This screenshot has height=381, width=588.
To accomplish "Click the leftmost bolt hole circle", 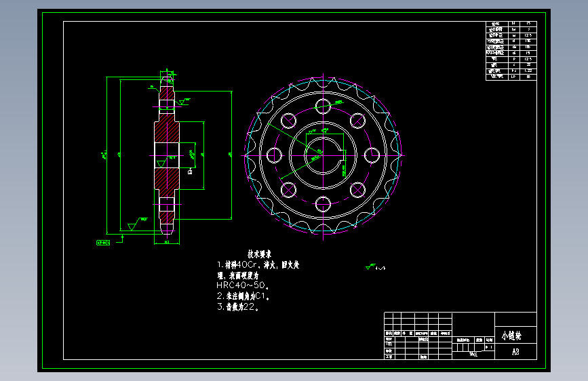I will coord(274,155).
